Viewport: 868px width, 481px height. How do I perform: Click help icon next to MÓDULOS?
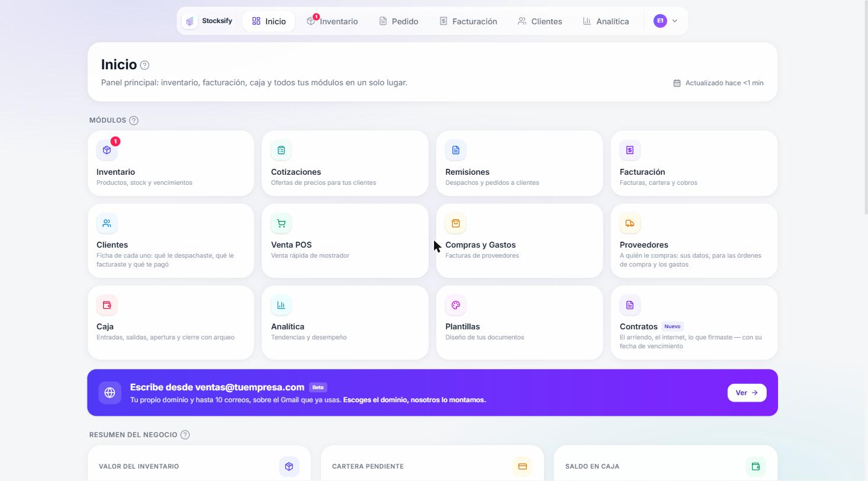(134, 120)
